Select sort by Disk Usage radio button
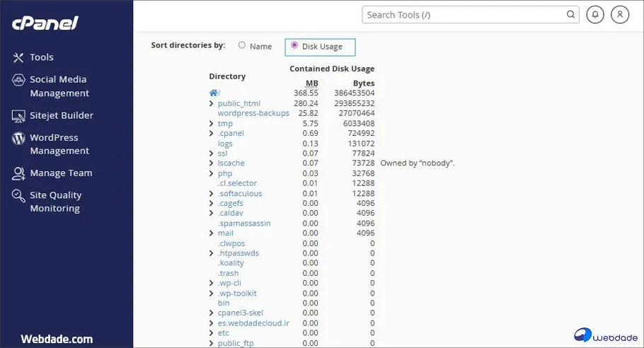Viewport: 644px width, 348px height. [x=294, y=45]
